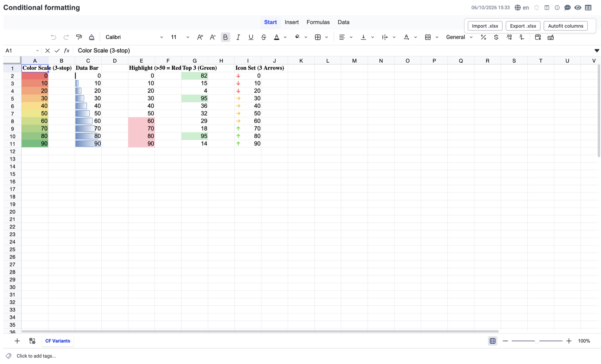Switch to the Formulas tab
This screenshot has width=601, height=364.
[318, 22]
